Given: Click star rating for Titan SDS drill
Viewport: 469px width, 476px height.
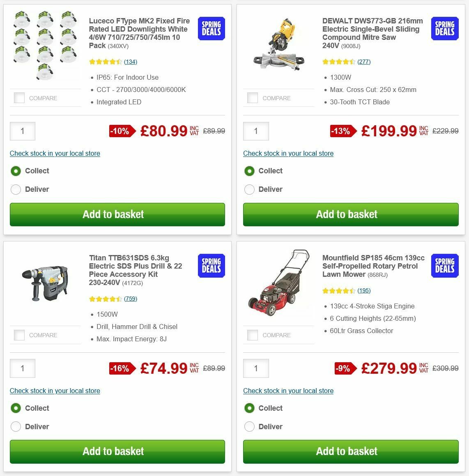Looking at the screenshot, I should [x=105, y=299].
